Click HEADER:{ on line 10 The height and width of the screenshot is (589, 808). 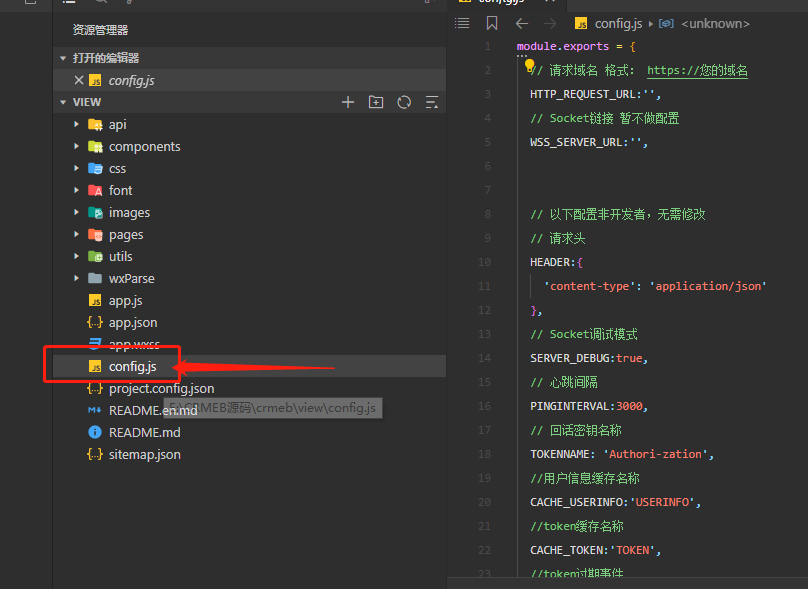tap(557, 262)
